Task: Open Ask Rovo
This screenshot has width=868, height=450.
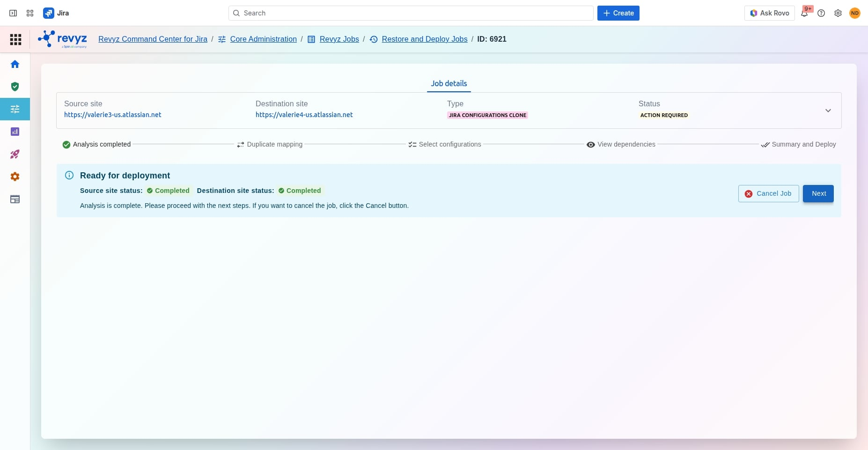Action: point(770,13)
